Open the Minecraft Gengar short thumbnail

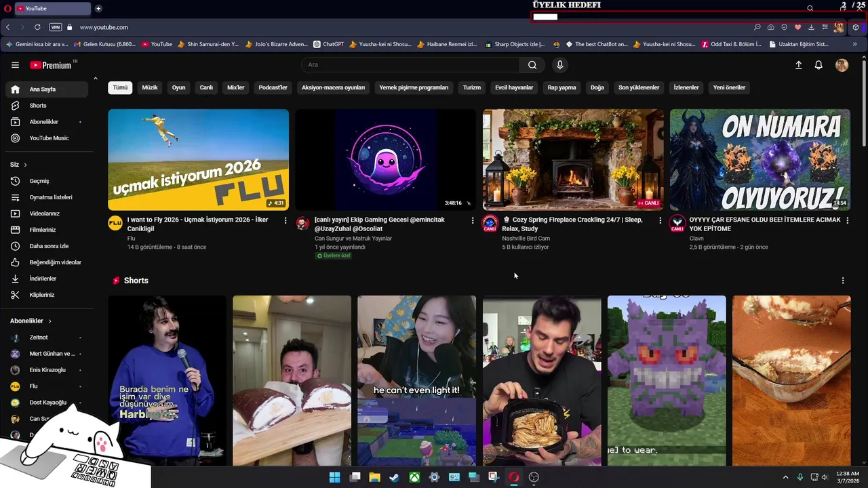point(667,380)
